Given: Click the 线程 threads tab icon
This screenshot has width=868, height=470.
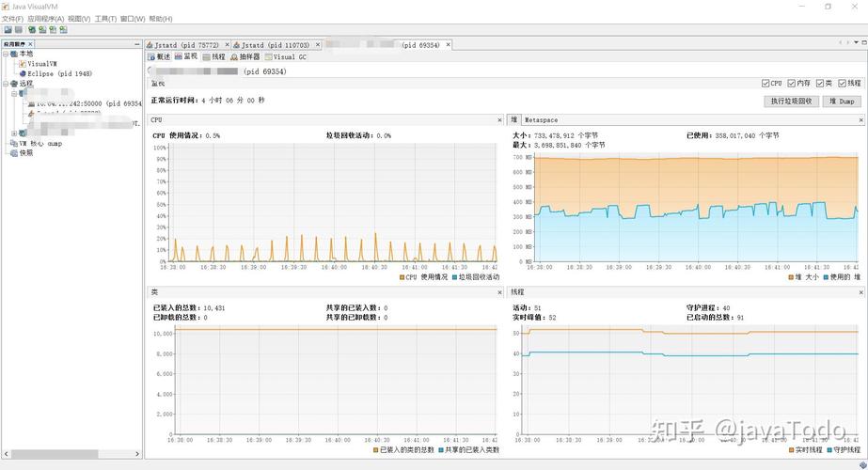Looking at the screenshot, I should click(x=207, y=56).
